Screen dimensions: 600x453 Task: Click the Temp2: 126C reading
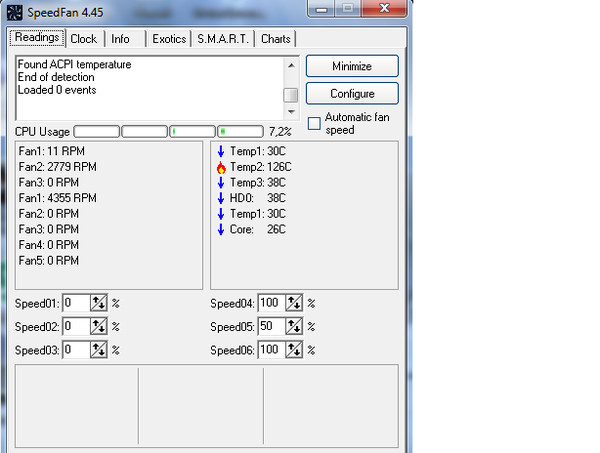(x=261, y=167)
